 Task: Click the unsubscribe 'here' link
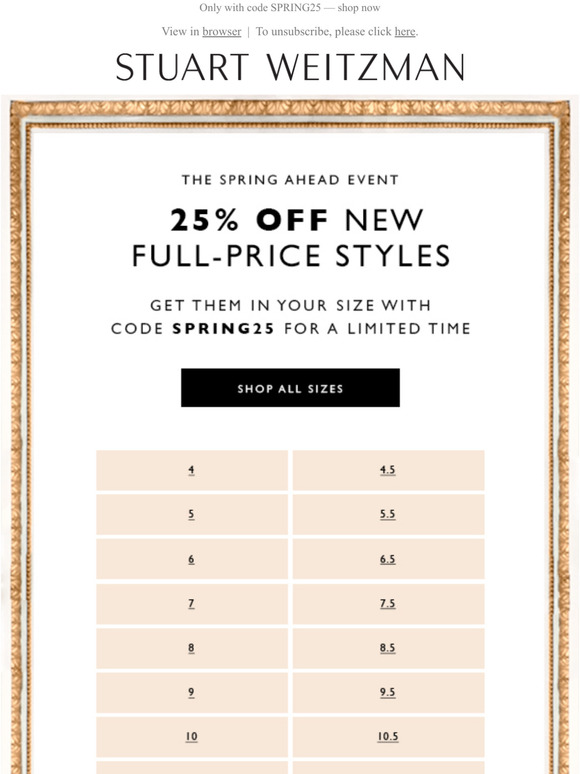[405, 32]
